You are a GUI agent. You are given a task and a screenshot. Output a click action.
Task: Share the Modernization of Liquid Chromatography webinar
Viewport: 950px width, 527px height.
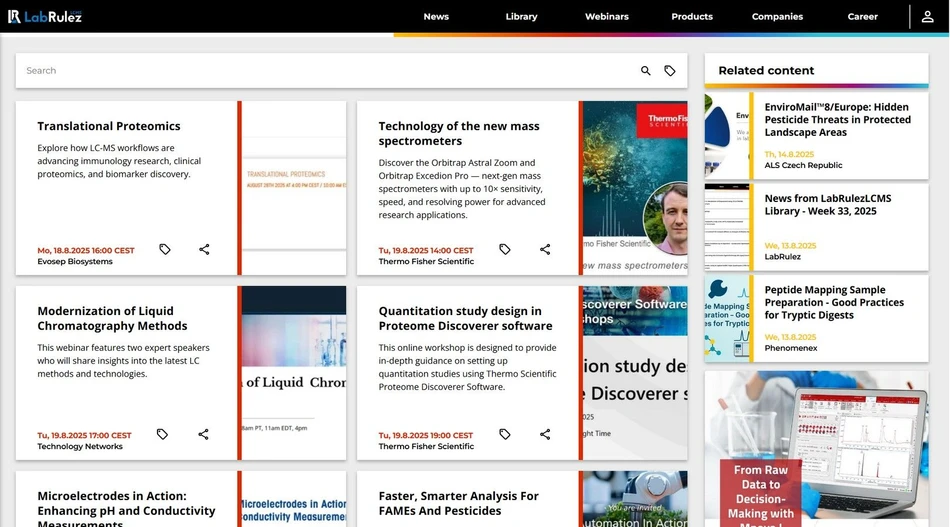pos(203,434)
